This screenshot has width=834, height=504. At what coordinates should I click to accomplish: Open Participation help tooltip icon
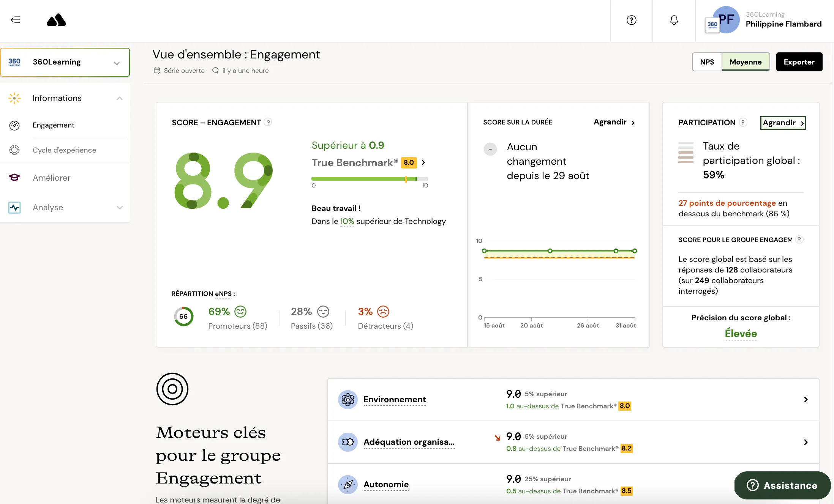click(743, 122)
